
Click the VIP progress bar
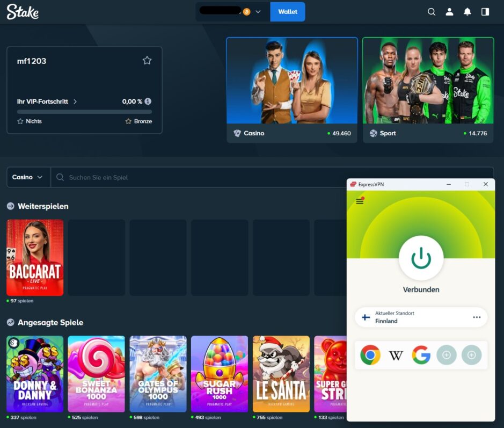(84, 112)
